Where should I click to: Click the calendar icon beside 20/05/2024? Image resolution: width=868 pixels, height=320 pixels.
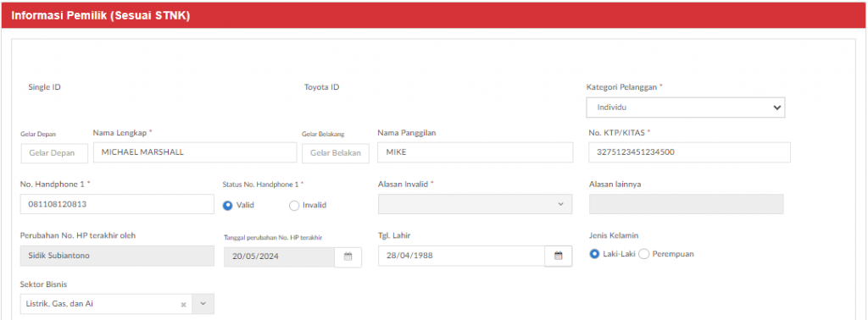[348, 257]
